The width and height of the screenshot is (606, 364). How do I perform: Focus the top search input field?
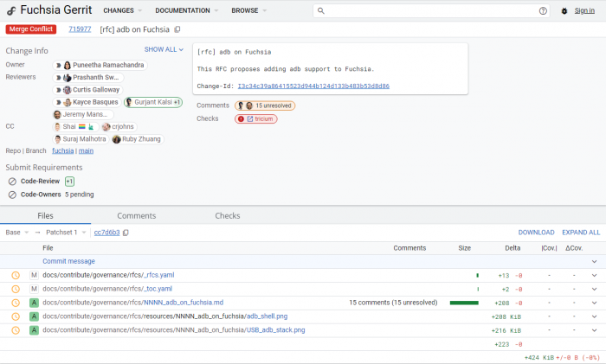pyautogui.click(x=431, y=11)
